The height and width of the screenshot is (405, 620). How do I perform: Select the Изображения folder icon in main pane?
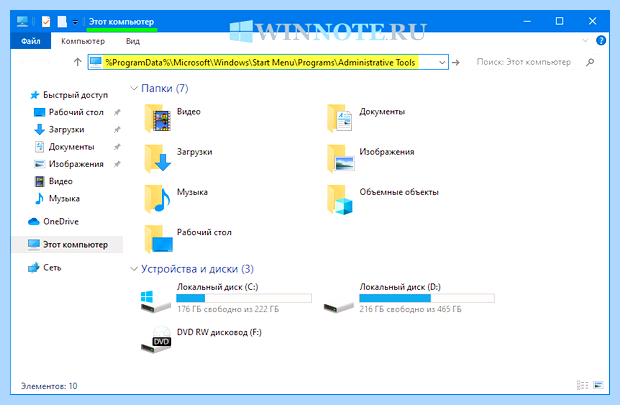click(340, 158)
